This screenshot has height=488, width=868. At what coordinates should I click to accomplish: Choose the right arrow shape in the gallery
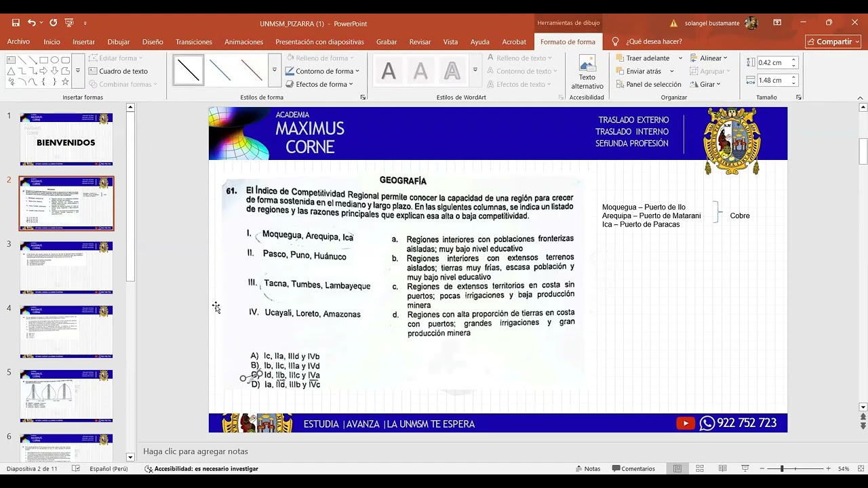click(43, 70)
